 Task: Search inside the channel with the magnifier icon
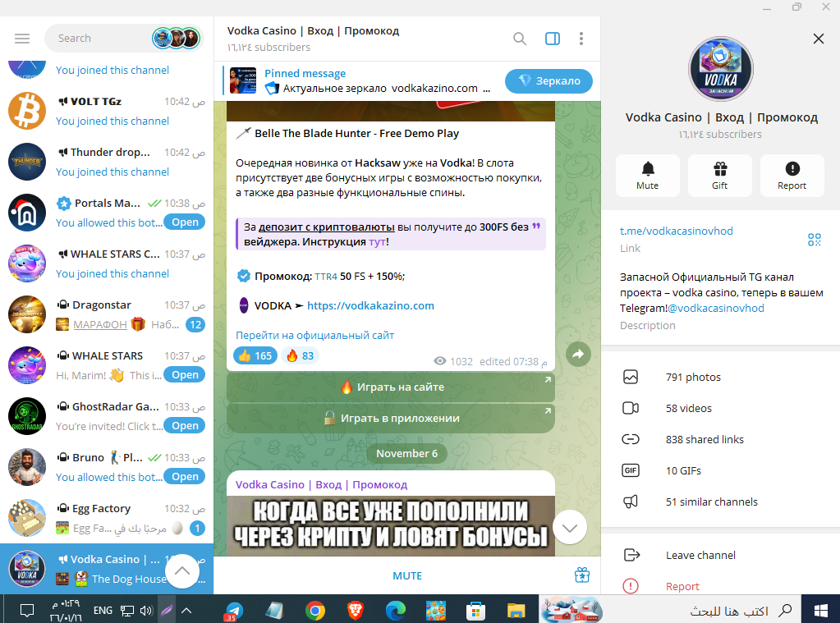519,39
